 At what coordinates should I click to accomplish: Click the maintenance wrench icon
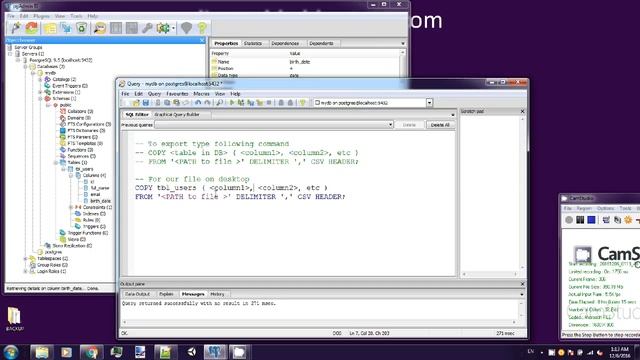tap(147, 28)
